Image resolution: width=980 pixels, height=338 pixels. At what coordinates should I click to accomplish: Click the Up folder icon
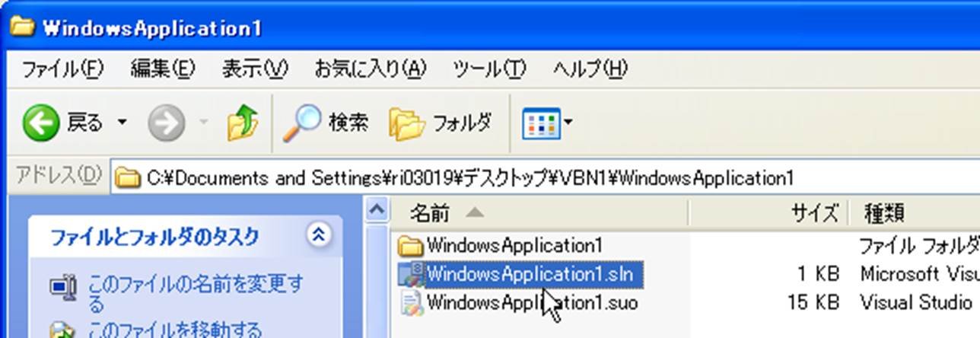tap(243, 123)
